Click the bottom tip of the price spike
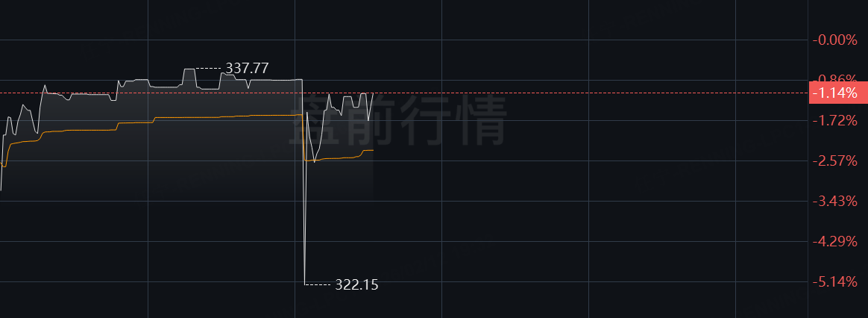 (305, 284)
